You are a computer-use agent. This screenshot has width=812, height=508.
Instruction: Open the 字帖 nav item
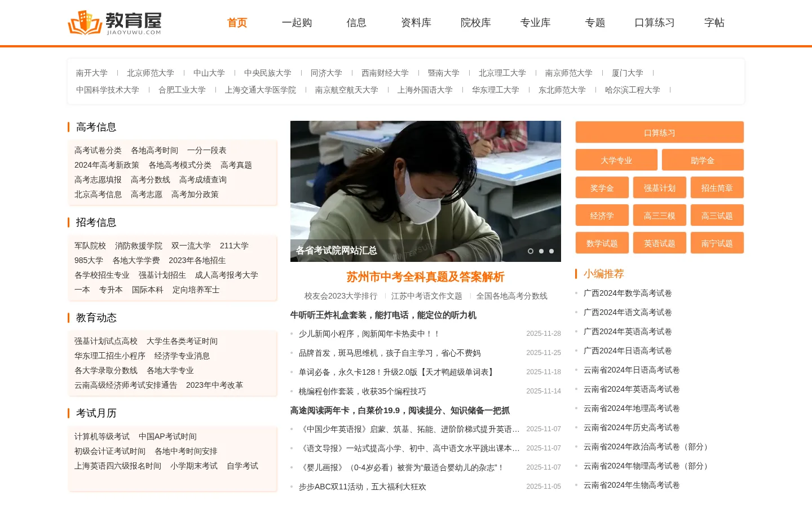714,23
